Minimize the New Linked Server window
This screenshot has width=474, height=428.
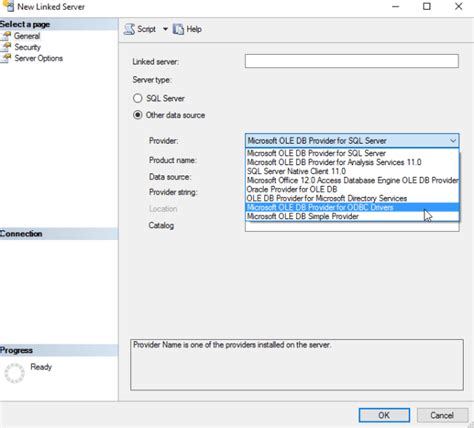click(x=395, y=6)
